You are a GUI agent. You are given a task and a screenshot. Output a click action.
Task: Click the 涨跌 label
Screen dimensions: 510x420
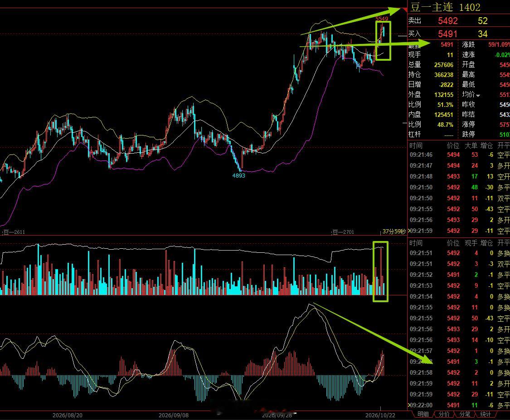pyautogui.click(x=468, y=44)
